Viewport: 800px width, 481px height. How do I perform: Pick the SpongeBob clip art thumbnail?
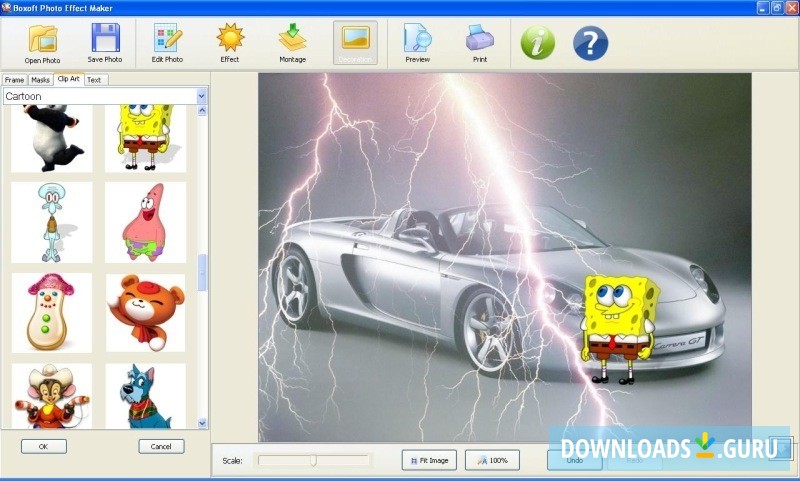coord(145,138)
